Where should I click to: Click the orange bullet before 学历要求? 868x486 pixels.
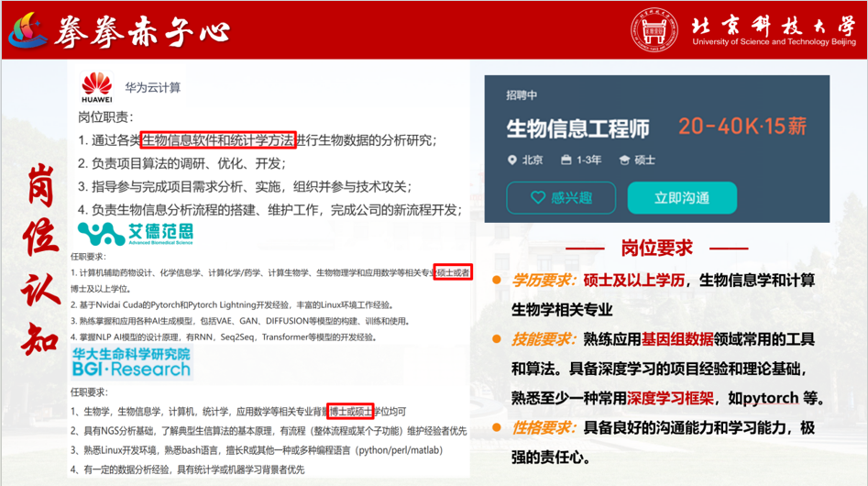click(x=497, y=280)
